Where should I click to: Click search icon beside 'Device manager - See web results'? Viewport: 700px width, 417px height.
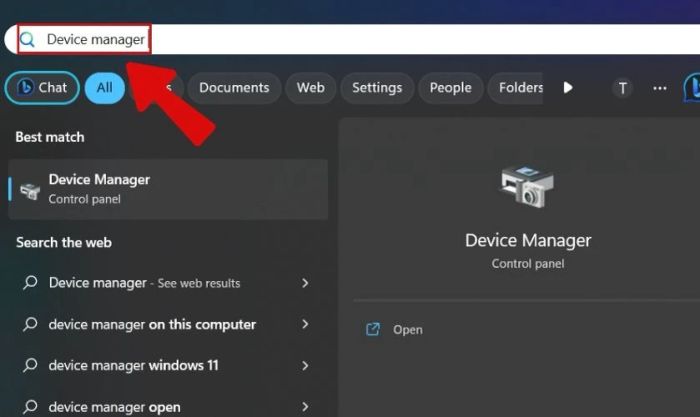tap(30, 283)
